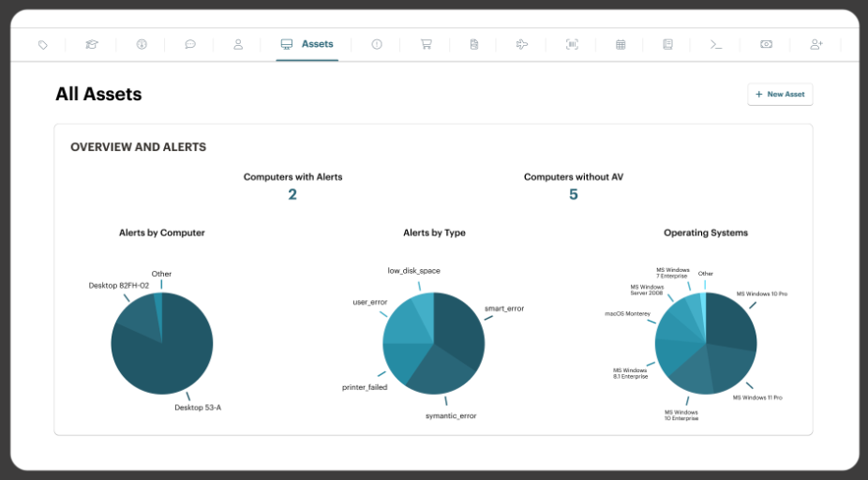Click the graduation cap icon
Image resolution: width=868 pixels, height=480 pixels.
pyautogui.click(x=92, y=44)
